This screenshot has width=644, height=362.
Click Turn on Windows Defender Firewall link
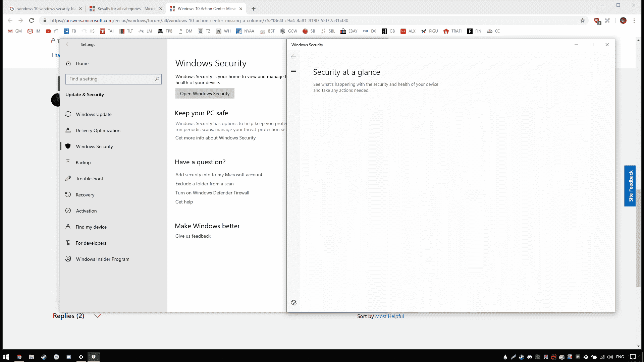212,193
